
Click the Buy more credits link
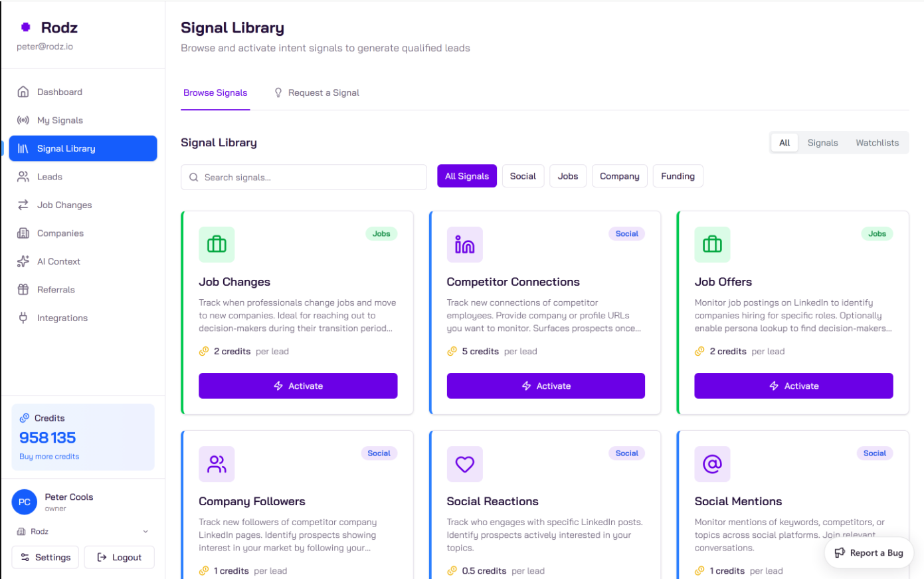[49, 457]
